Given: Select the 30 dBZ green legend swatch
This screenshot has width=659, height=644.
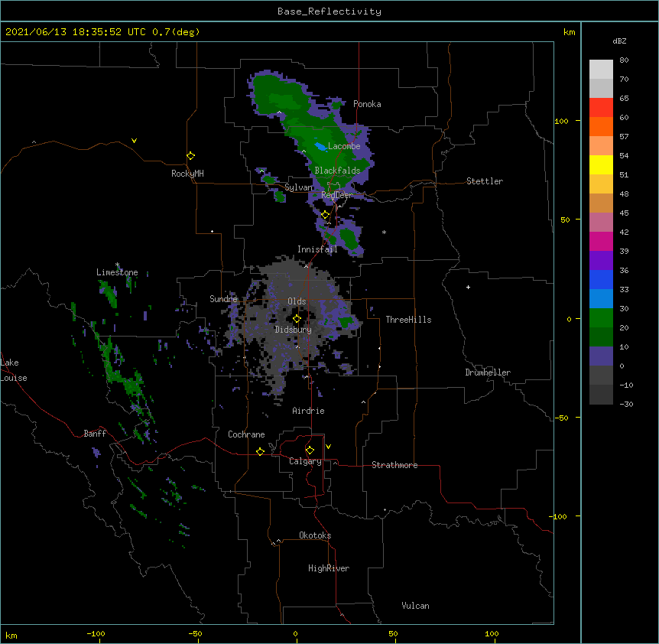Looking at the screenshot, I should (601, 318).
